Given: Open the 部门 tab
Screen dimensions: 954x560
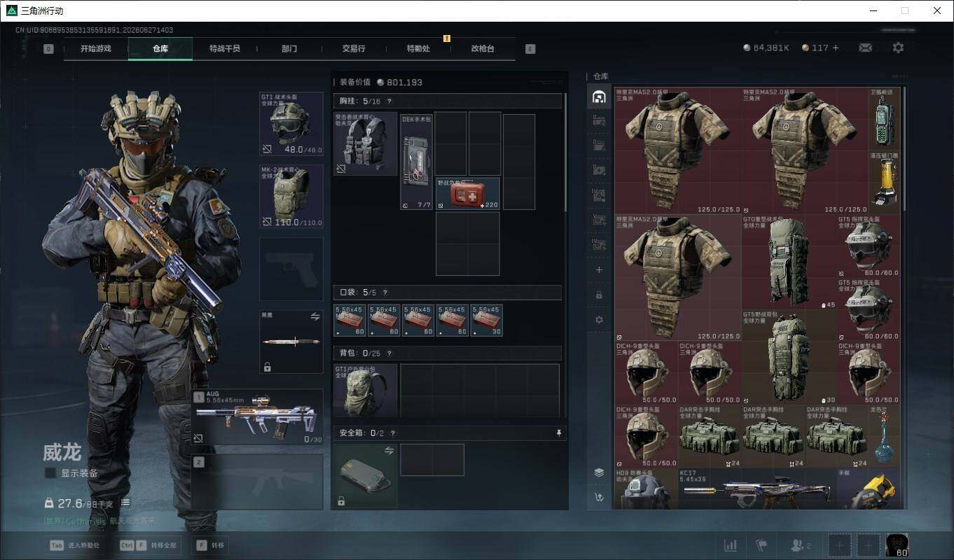Looking at the screenshot, I should pyautogui.click(x=289, y=49).
